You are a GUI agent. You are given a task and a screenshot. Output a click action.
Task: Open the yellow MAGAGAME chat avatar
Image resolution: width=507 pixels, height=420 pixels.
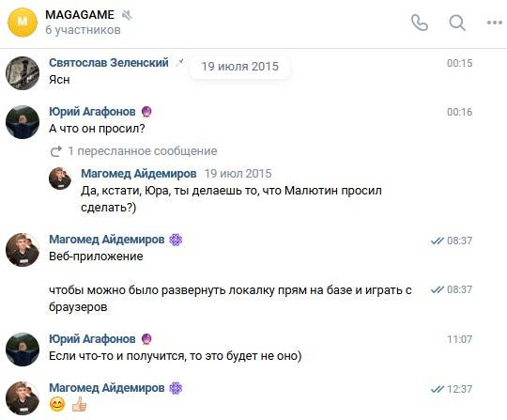pyautogui.click(x=23, y=23)
